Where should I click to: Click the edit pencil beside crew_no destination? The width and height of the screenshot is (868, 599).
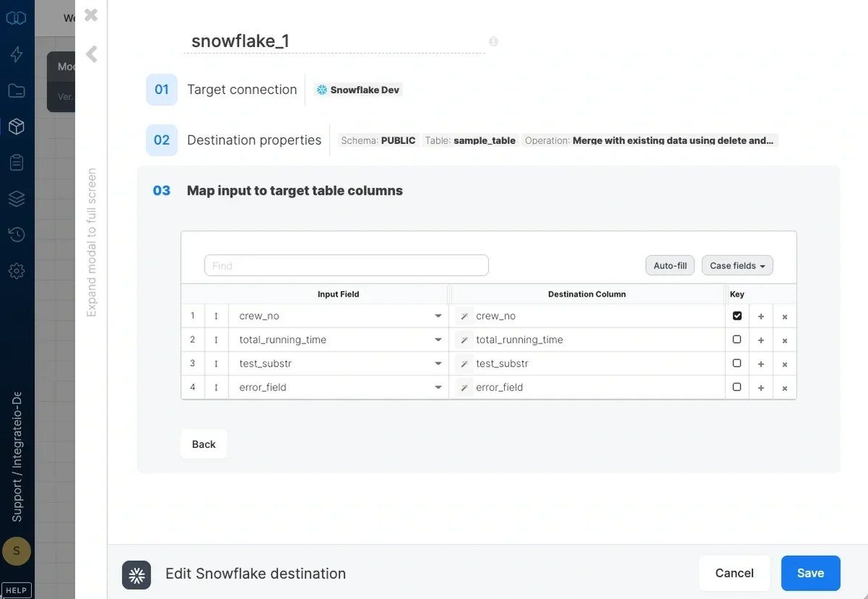[464, 316]
